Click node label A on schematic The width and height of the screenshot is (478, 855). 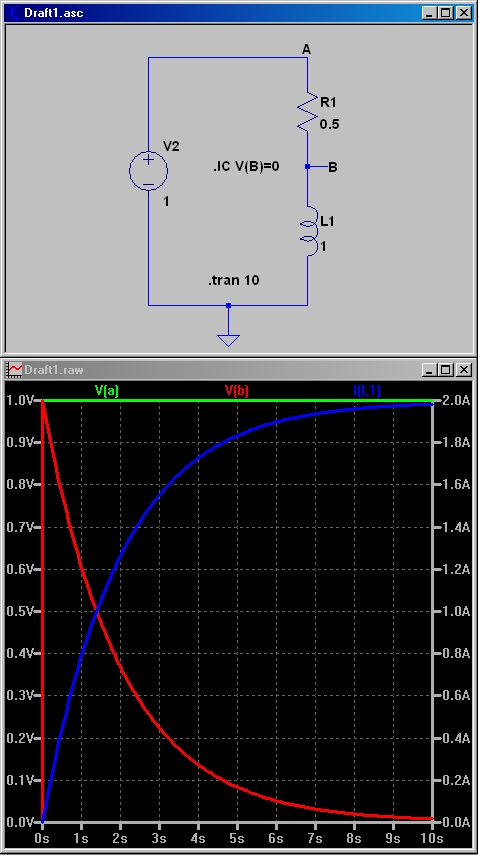(306, 50)
